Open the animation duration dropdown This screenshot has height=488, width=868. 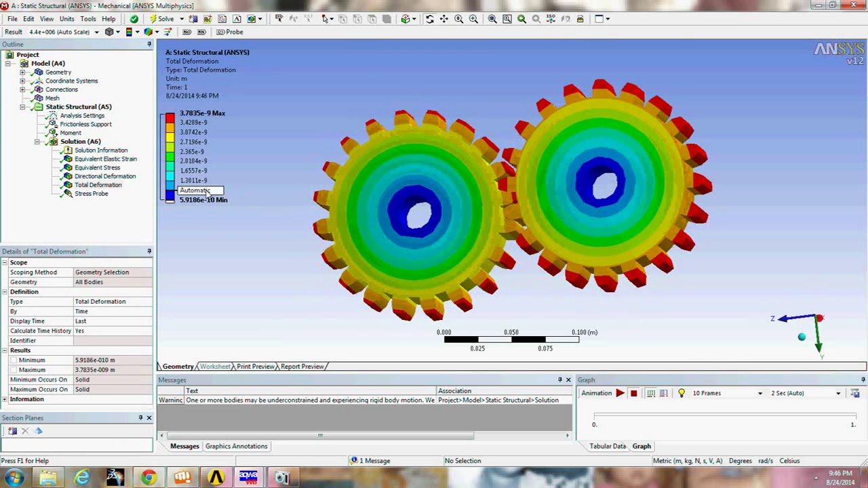[x=838, y=393]
